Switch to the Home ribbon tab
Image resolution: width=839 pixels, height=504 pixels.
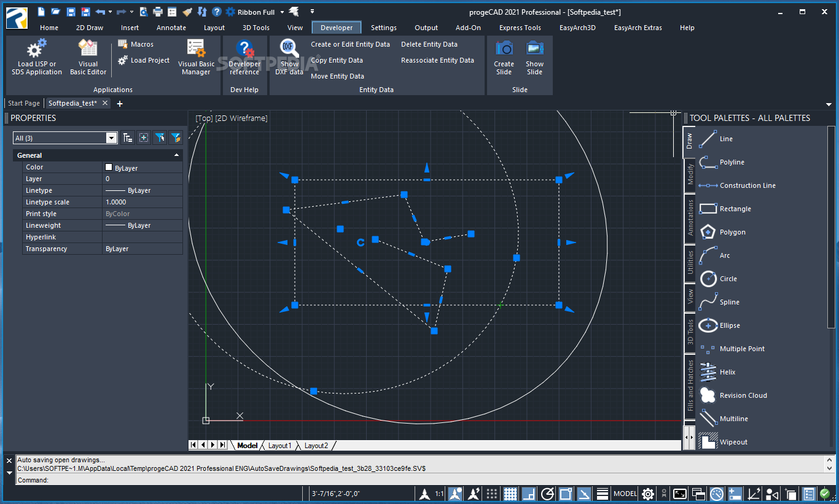tap(49, 28)
